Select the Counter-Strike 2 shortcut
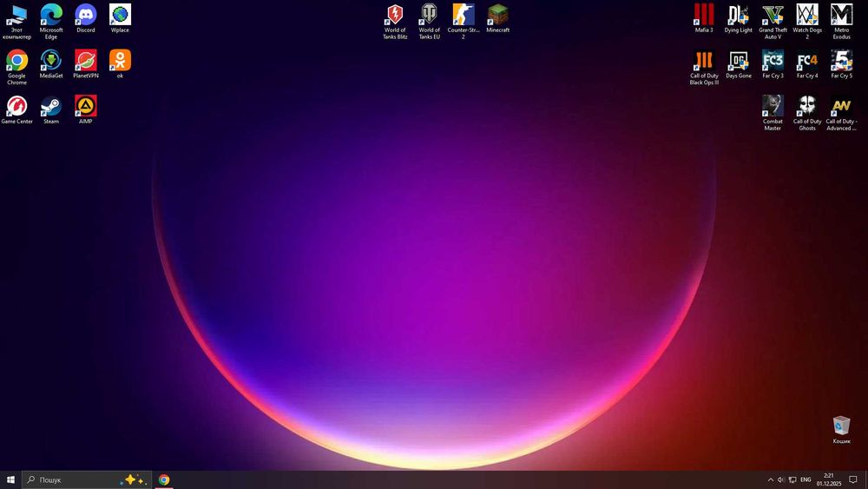 tap(464, 22)
